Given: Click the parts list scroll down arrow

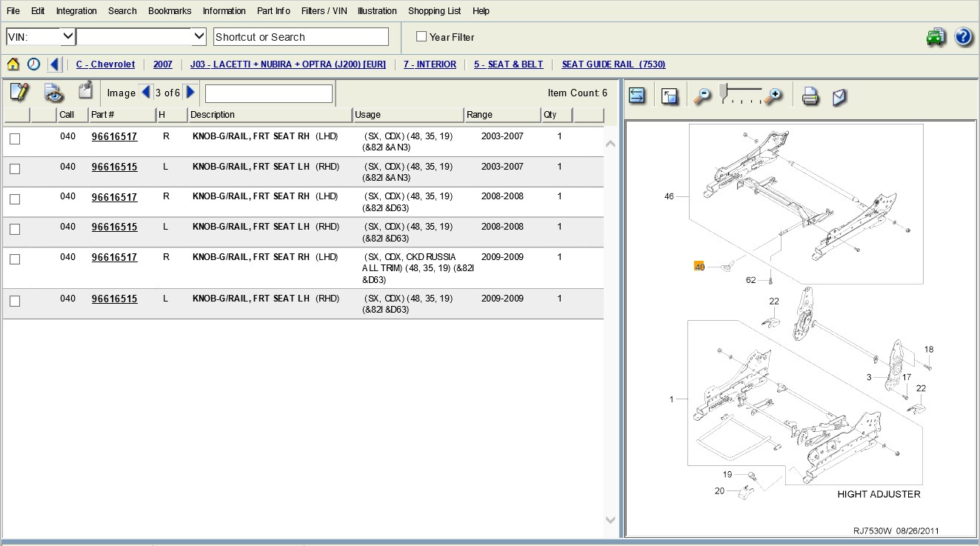Looking at the screenshot, I should click(x=610, y=520).
